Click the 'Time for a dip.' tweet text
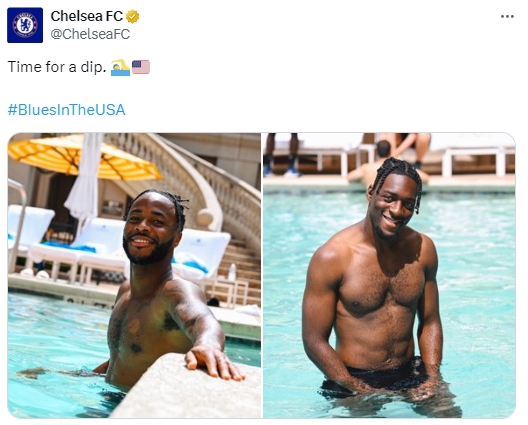528x425 pixels. click(x=57, y=67)
